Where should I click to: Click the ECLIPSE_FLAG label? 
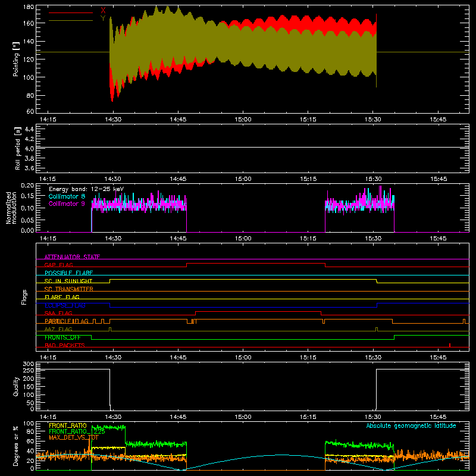pyautogui.click(x=65, y=305)
